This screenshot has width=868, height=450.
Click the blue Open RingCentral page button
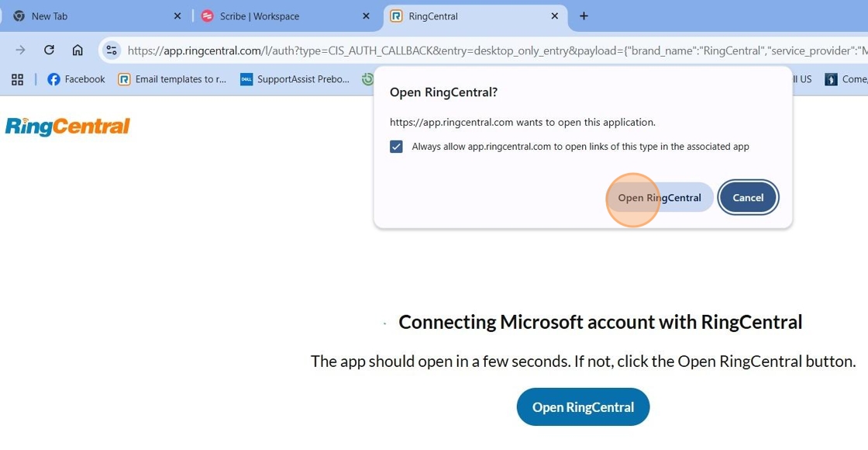point(583,407)
